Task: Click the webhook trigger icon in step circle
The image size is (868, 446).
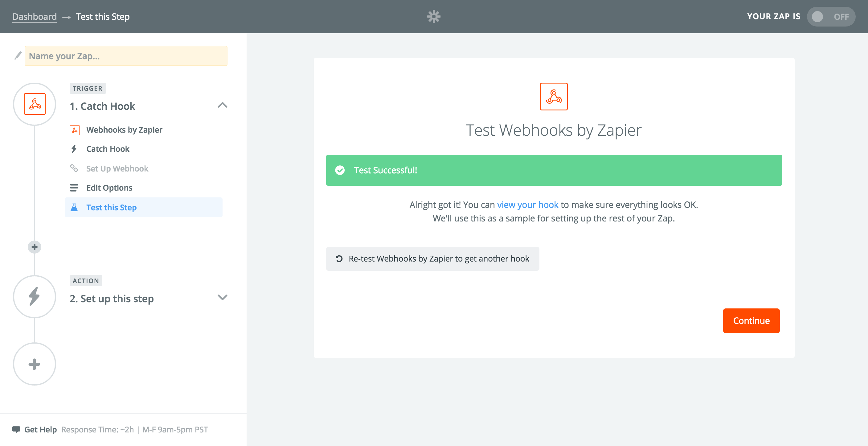Action: pos(35,104)
